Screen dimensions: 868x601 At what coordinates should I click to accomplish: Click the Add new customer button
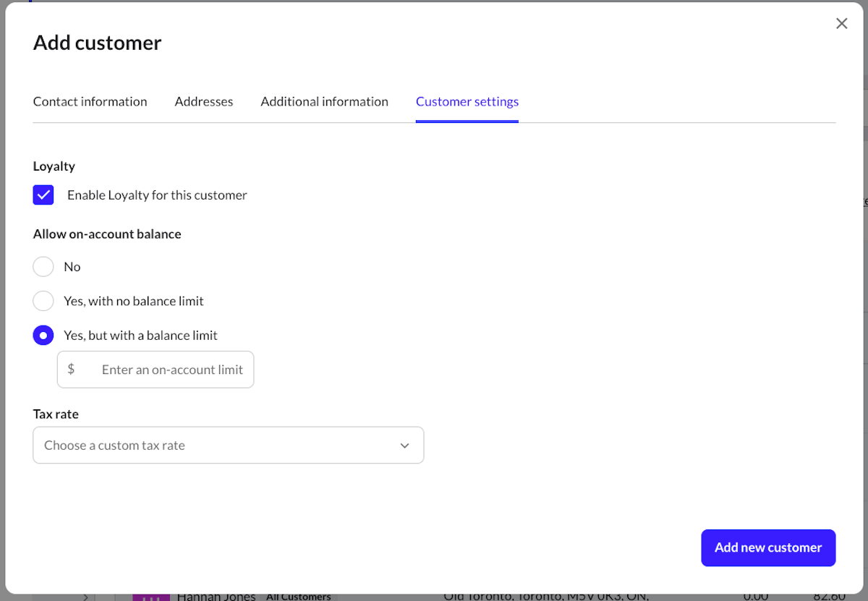click(x=768, y=547)
